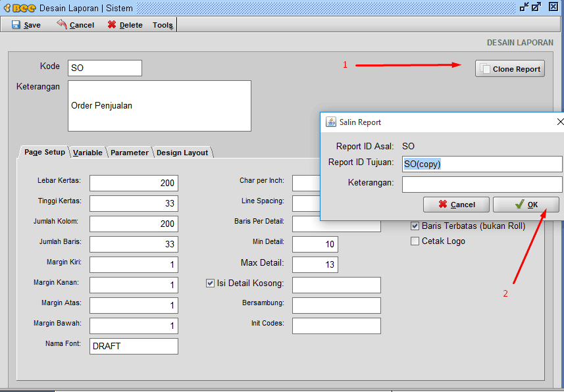Switch to the Page Setup tab
Image resolution: width=564 pixels, height=392 pixels.
click(x=44, y=152)
